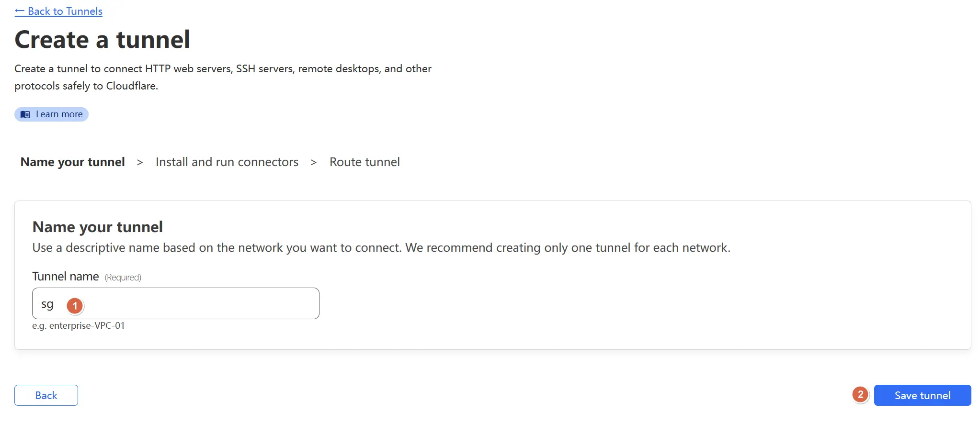
Task: Click the book icon in Learn more badge
Action: coord(25,114)
